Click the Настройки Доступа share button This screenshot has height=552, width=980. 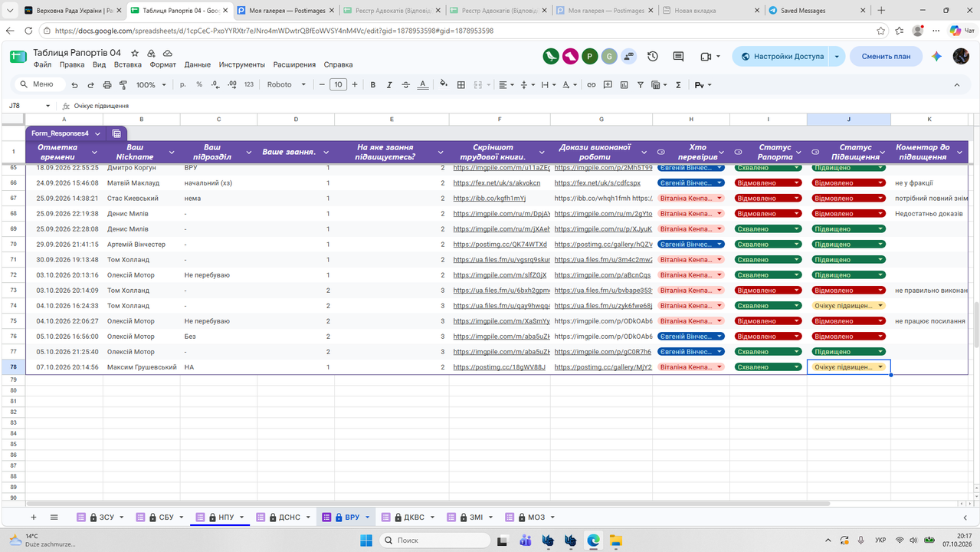pos(782,56)
